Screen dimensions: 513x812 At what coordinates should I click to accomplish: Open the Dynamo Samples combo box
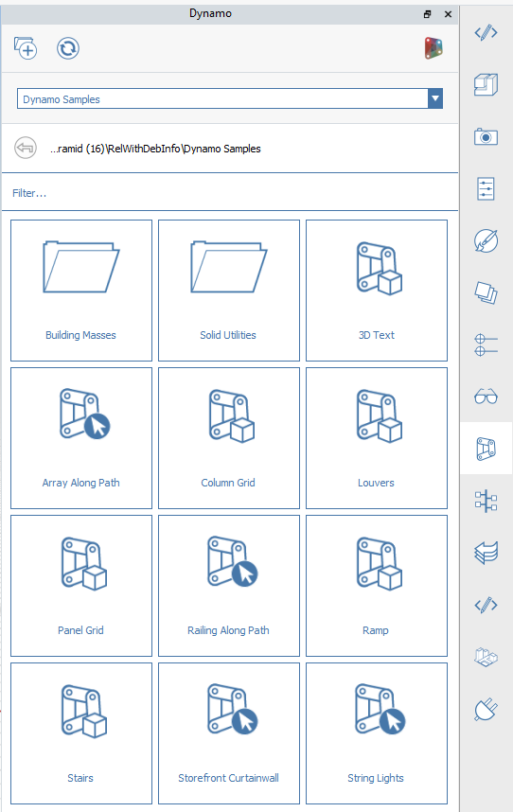[x=230, y=98]
